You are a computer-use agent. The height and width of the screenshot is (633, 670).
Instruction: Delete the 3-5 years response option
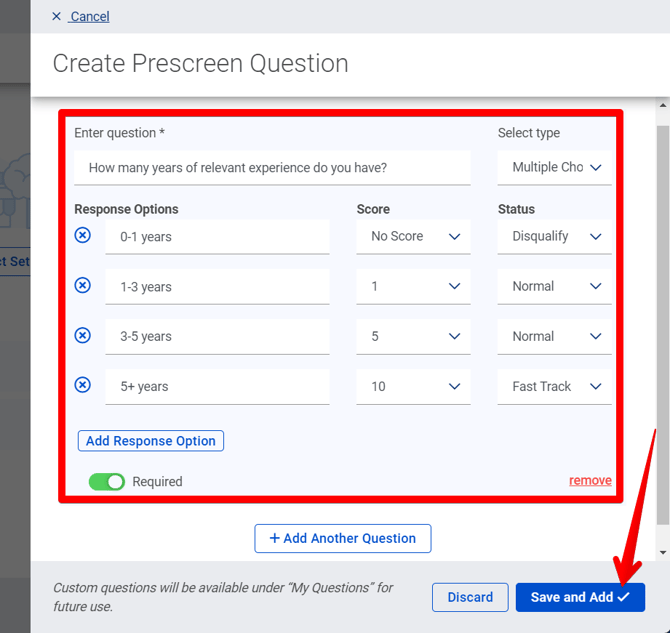point(83,336)
